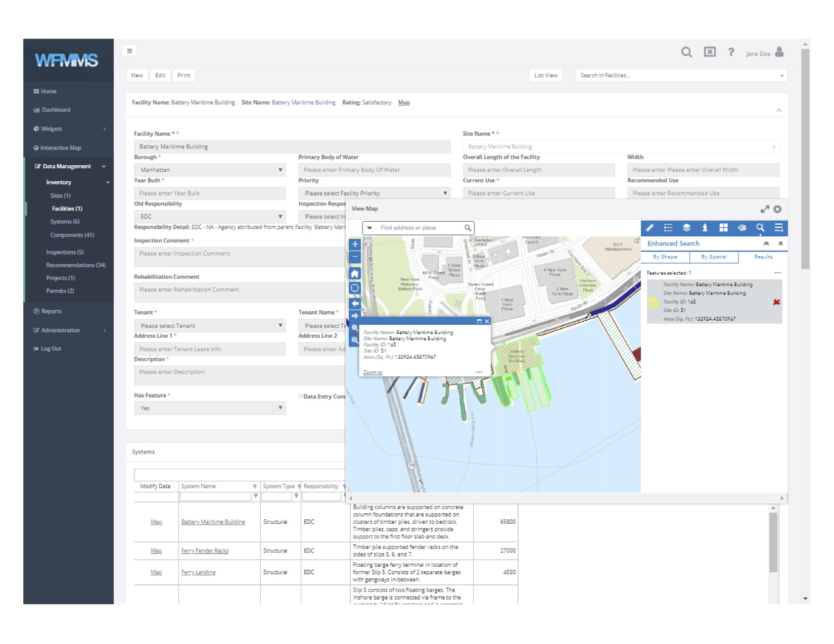Collapse the facility details panel chevron
Image resolution: width=834 pixels, height=644 pixels.
pyautogui.click(x=779, y=110)
